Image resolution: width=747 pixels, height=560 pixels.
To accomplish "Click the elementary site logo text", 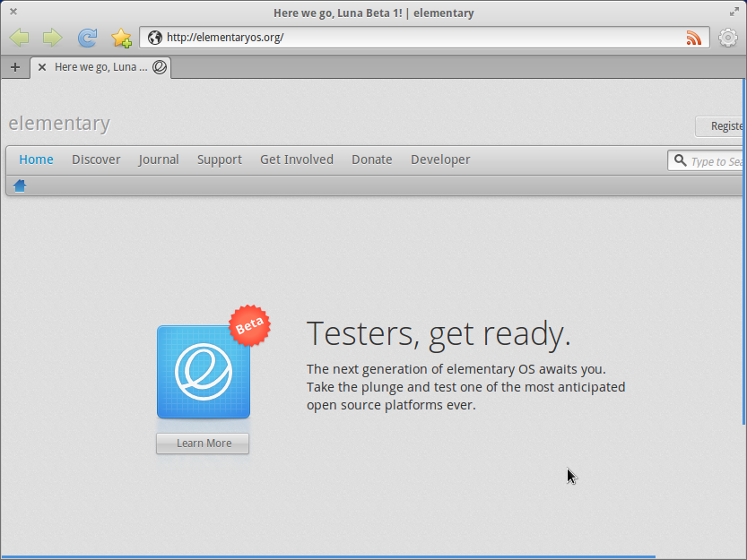I will pos(59,124).
